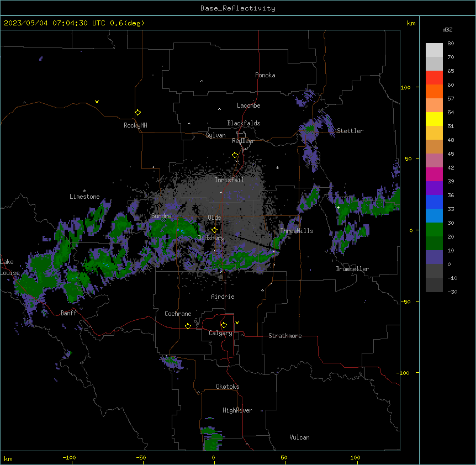Click the white asterisk above Limestone label
Viewport: 476px width, 465px height.
[84, 191]
